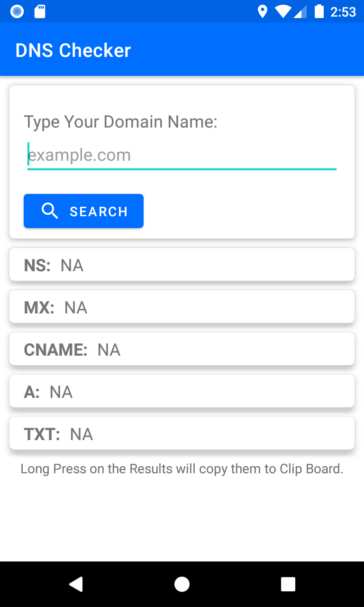This screenshot has height=607, width=364.
Task: Tap the "Type Your Domain Name" label
Action: point(120,122)
